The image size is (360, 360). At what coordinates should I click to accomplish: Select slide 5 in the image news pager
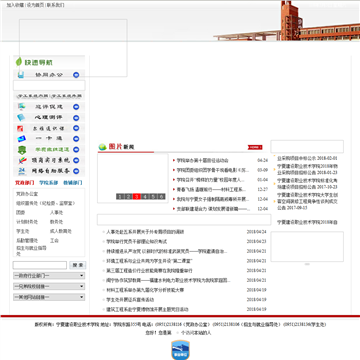pyautogui.click(x=153, y=197)
